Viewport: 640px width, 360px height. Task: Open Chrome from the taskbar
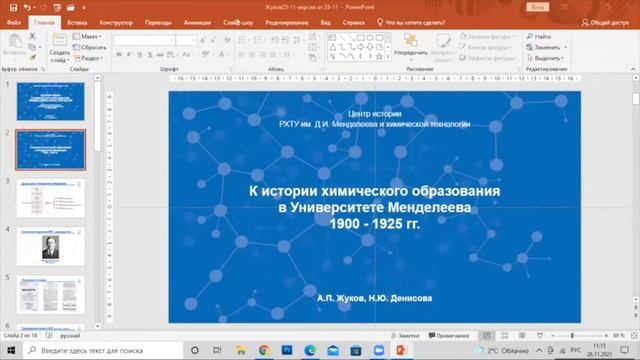(264, 350)
